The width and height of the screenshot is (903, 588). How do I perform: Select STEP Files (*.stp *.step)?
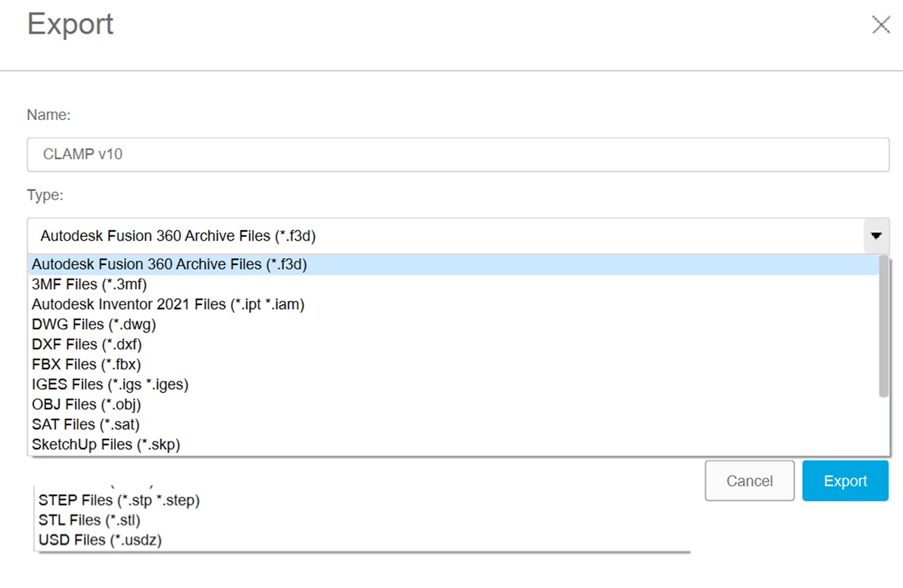(x=119, y=500)
